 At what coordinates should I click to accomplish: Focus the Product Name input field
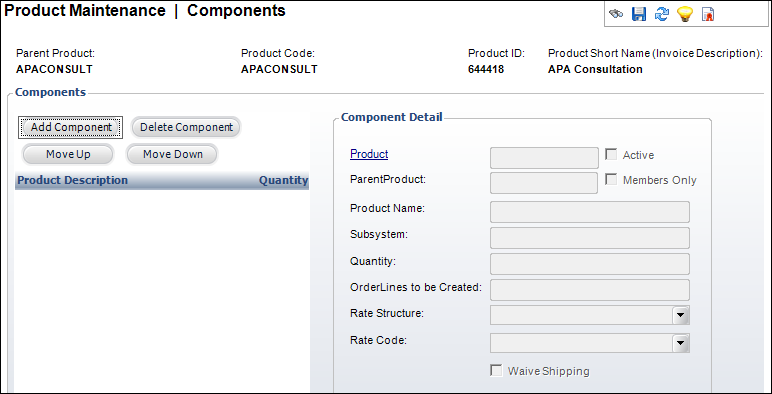590,212
